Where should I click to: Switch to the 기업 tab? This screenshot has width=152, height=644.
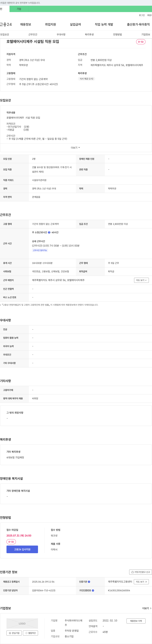19,9
